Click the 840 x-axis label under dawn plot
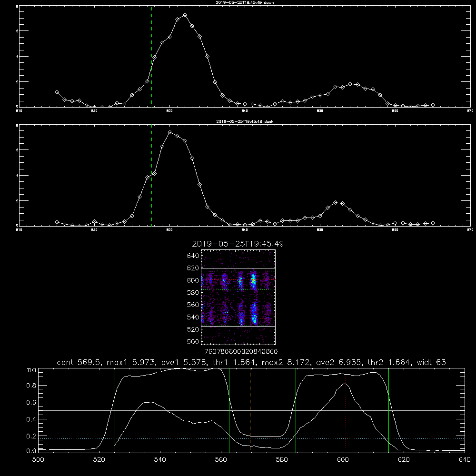Image resolution: width=476 pixels, height=476 pixels. (245, 111)
